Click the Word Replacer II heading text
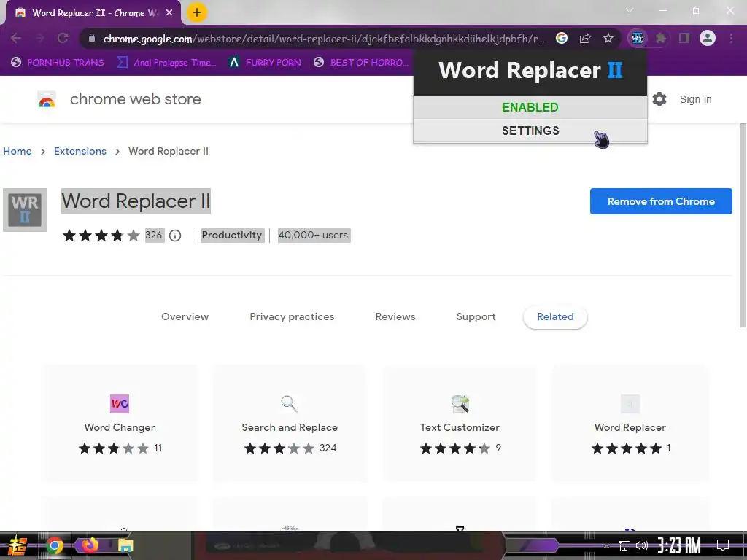This screenshot has width=747, height=560. [x=136, y=201]
